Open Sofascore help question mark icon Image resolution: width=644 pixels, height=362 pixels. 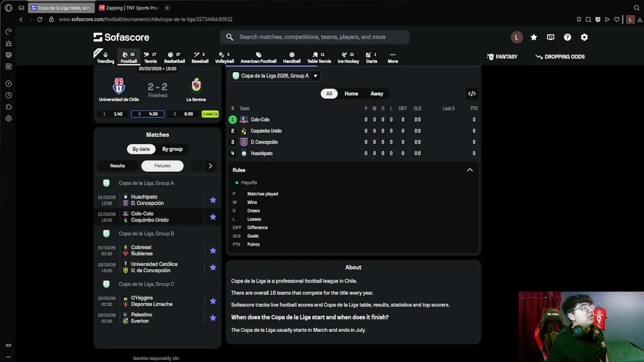click(568, 37)
